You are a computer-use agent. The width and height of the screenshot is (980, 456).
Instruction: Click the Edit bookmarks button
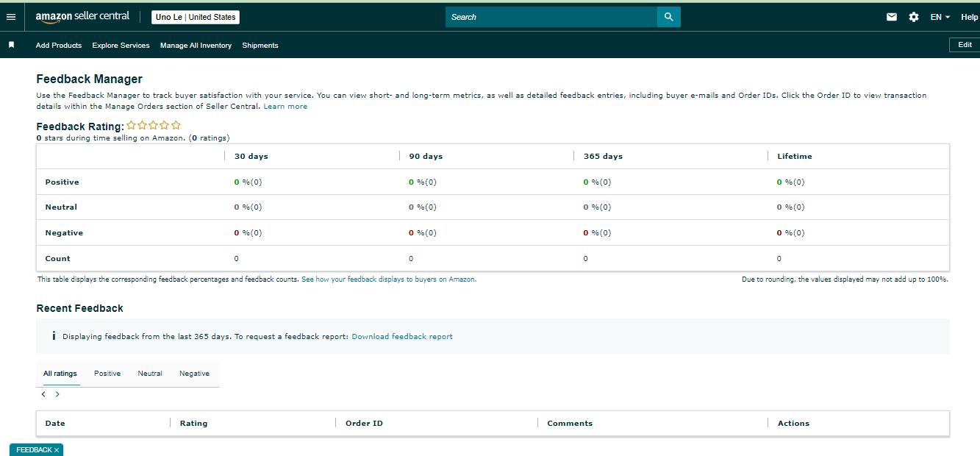click(965, 45)
